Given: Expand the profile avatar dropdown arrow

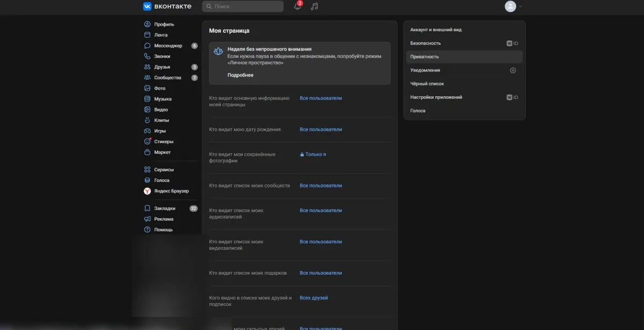Looking at the screenshot, I should (521, 6).
